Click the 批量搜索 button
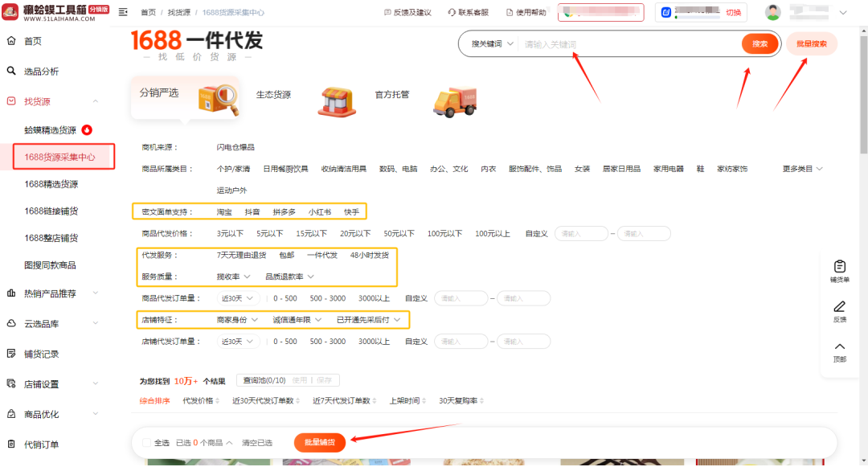Viewport: 868px width, 467px height. (x=811, y=43)
